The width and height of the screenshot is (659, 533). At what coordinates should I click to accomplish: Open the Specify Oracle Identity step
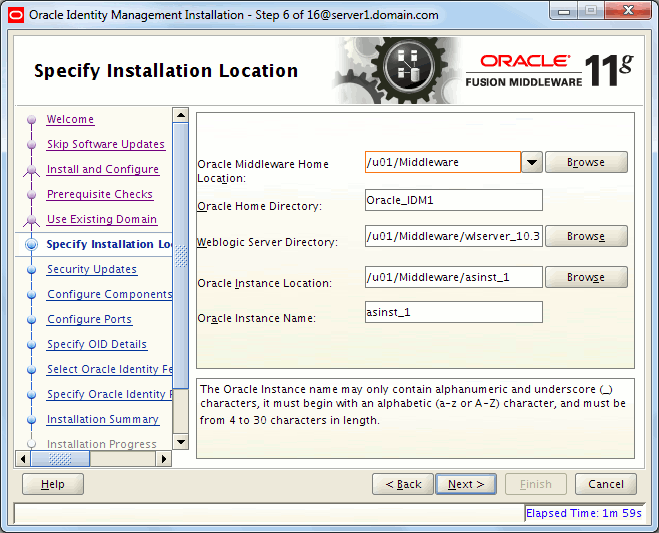pyautogui.click(x=109, y=394)
